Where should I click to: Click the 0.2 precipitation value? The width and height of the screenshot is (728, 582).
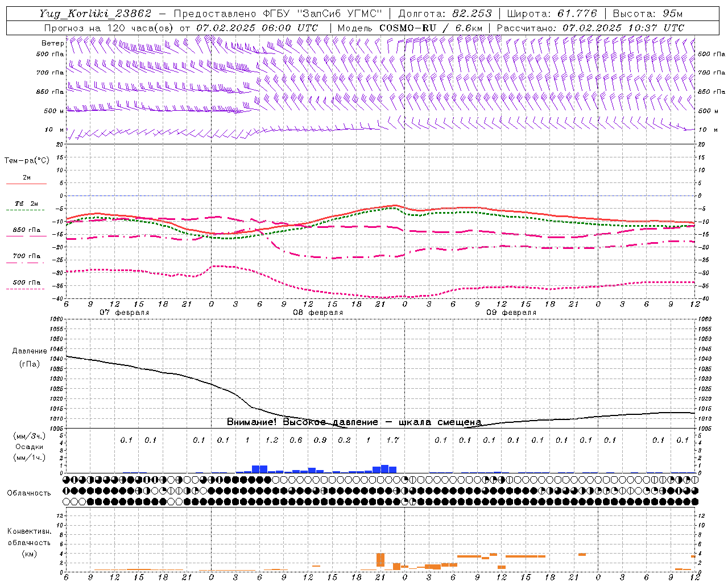pyautogui.click(x=344, y=440)
